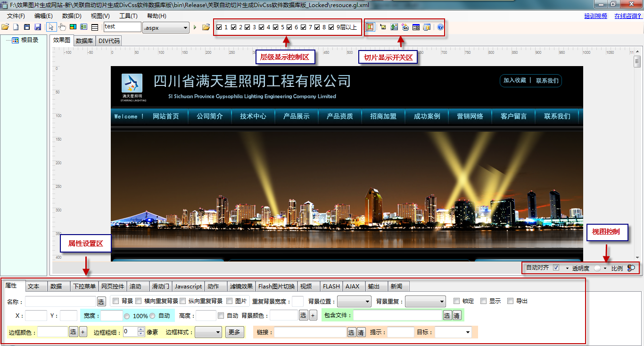This screenshot has height=346, width=644.
Task: Toggle the 9层以上 layer checkbox
Action: click(331, 27)
